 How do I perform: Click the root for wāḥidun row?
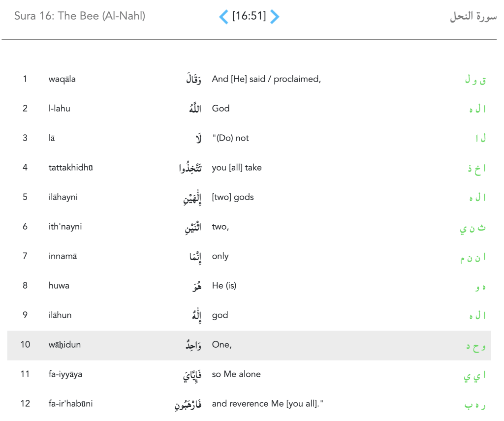pos(476,346)
